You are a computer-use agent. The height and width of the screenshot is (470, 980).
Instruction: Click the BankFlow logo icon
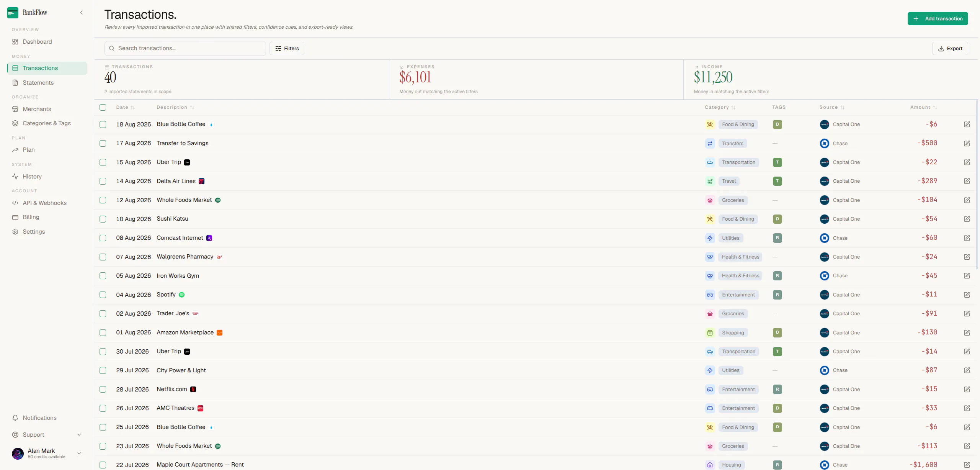13,13
